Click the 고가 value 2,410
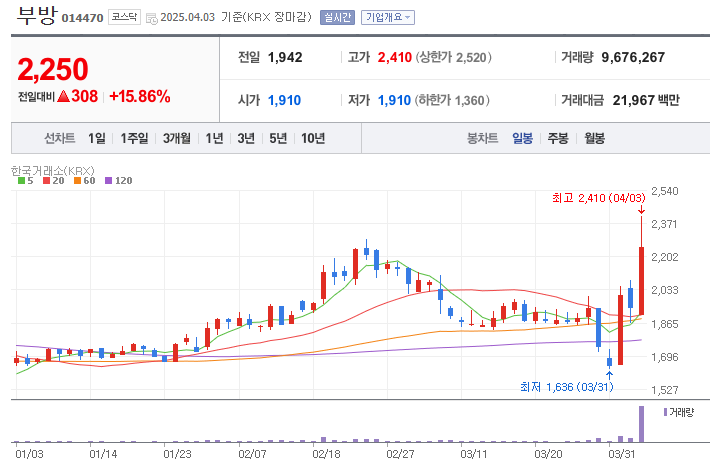Image resolution: width=710 pixels, height=467 pixels. [394, 58]
